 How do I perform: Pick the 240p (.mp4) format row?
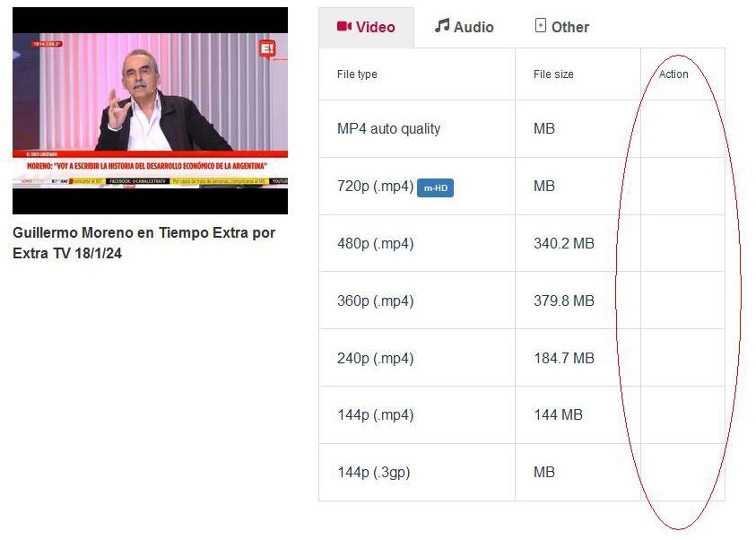point(522,358)
